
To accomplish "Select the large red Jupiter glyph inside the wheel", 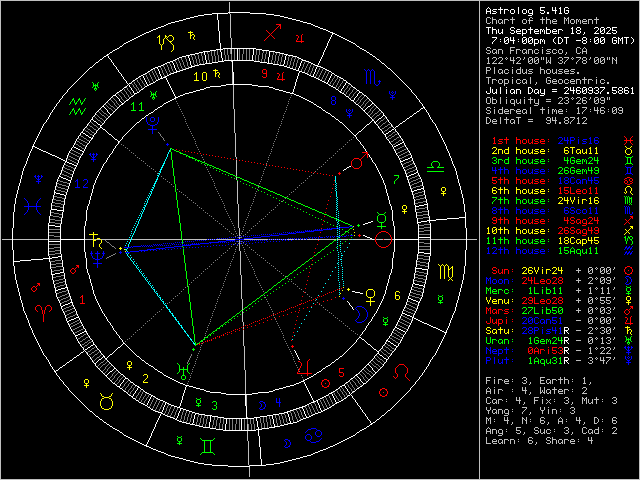I will click(304, 368).
